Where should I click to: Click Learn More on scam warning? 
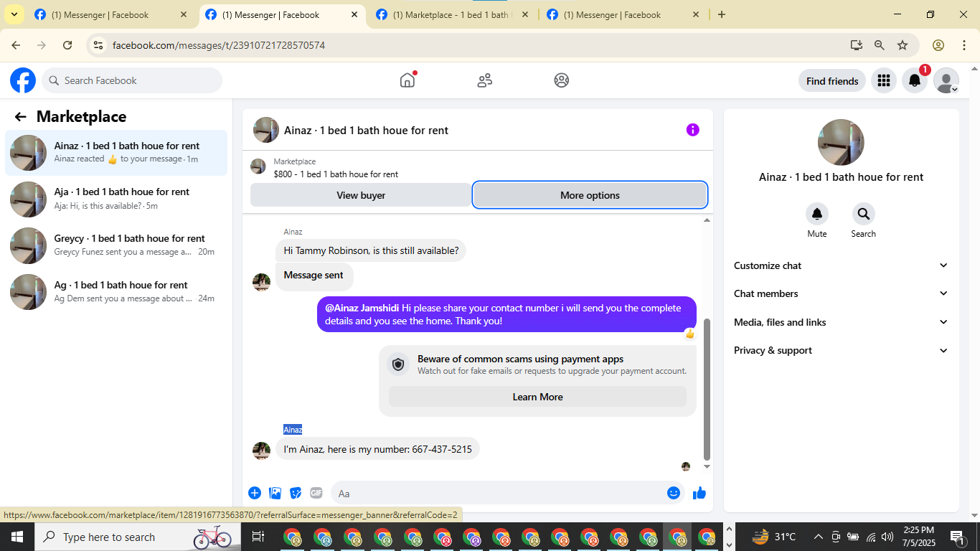[537, 397]
